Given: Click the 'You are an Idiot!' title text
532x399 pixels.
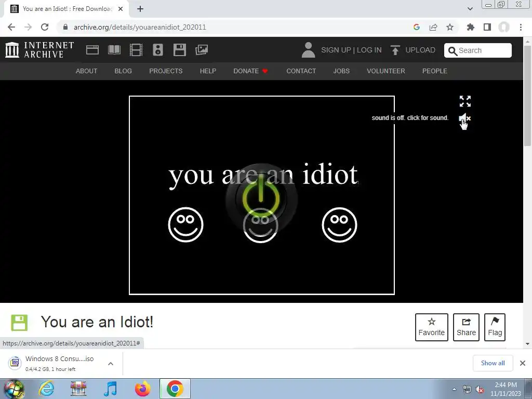Looking at the screenshot, I should click(97, 322).
